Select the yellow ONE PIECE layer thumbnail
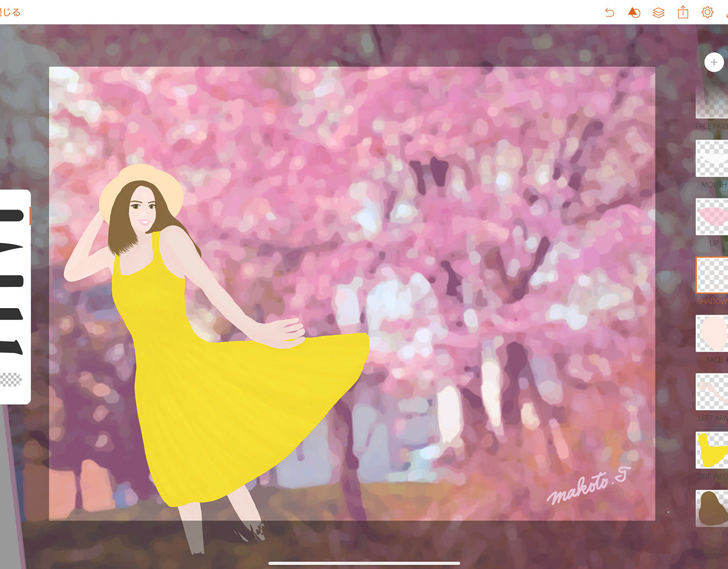The height and width of the screenshot is (569, 728). pyautogui.click(x=712, y=450)
